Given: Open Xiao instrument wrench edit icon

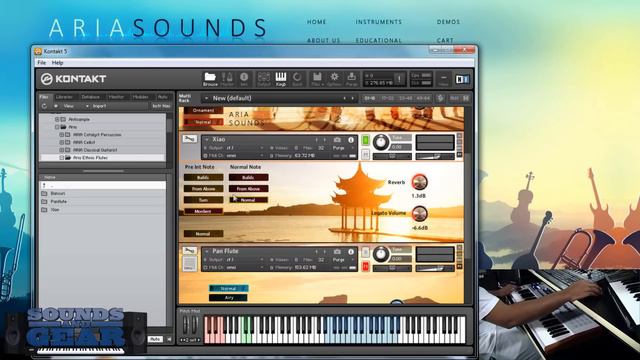Looking at the screenshot, I should [189, 139].
